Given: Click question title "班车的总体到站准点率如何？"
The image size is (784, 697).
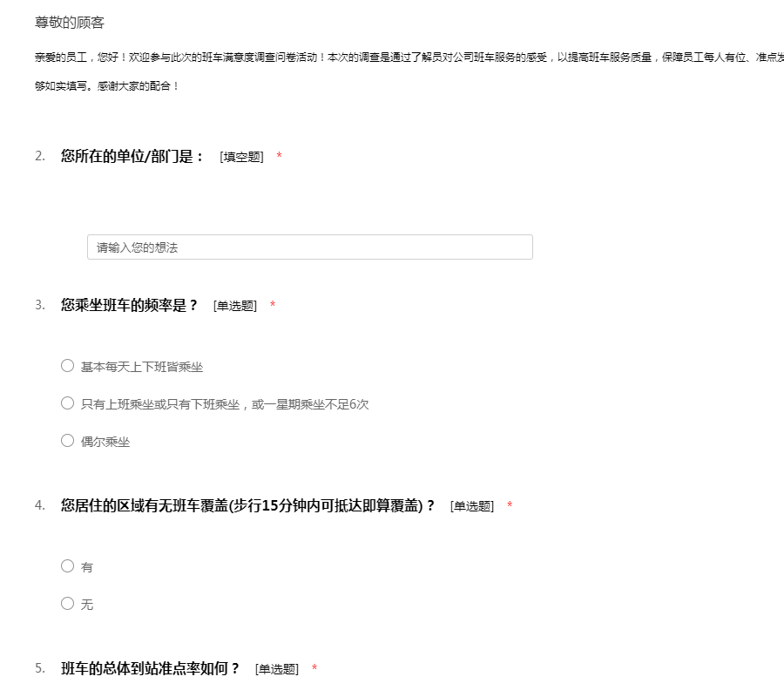Looking at the screenshot, I should 150,669.
